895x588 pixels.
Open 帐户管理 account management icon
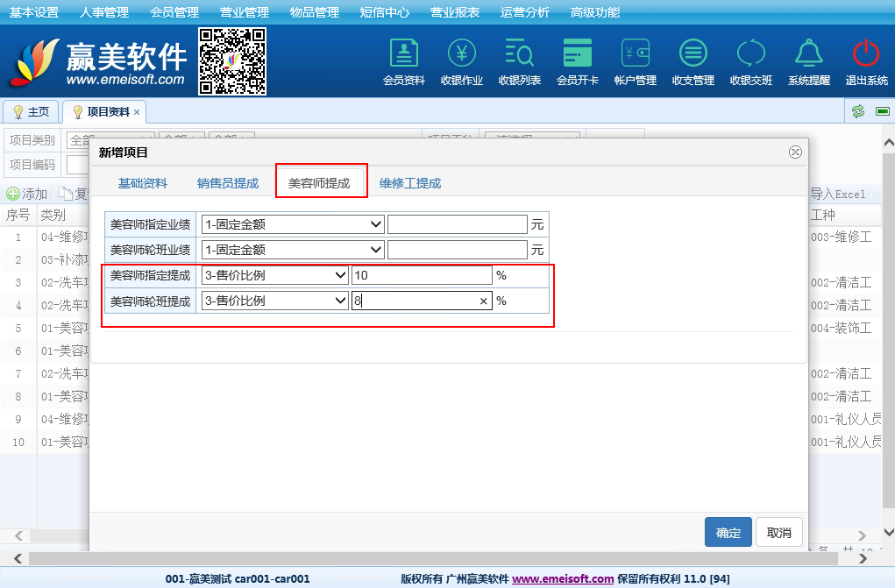click(x=636, y=54)
